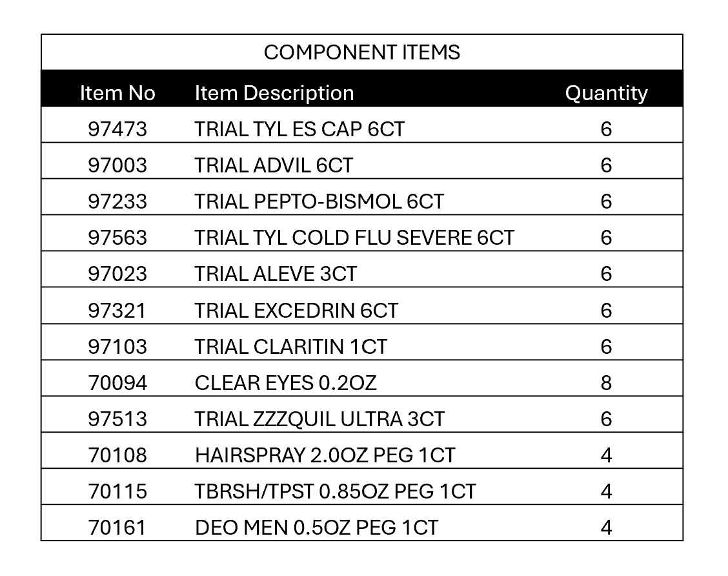Viewport: 728px width, 576px height.
Task: Select item number 70161
Action: point(117,528)
